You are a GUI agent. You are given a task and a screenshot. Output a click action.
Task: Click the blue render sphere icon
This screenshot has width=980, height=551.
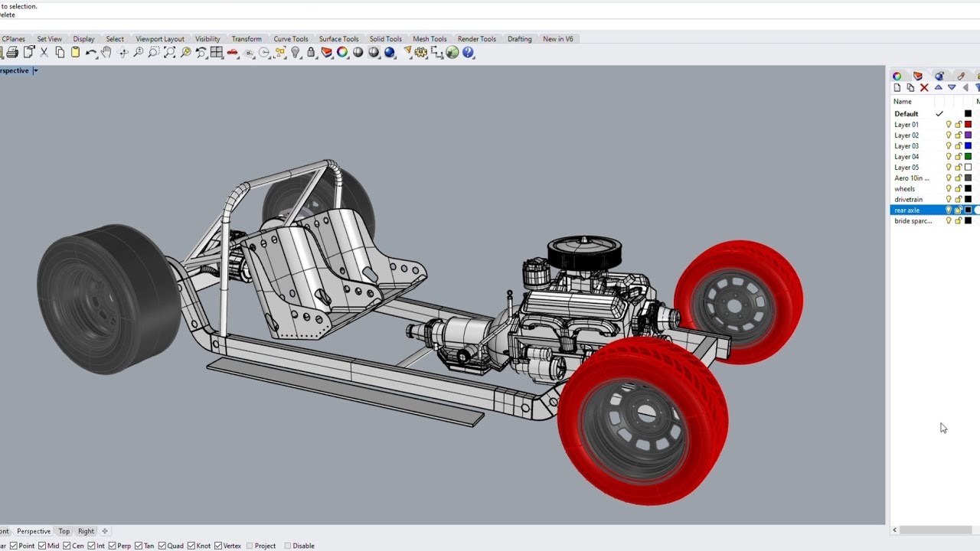[390, 52]
